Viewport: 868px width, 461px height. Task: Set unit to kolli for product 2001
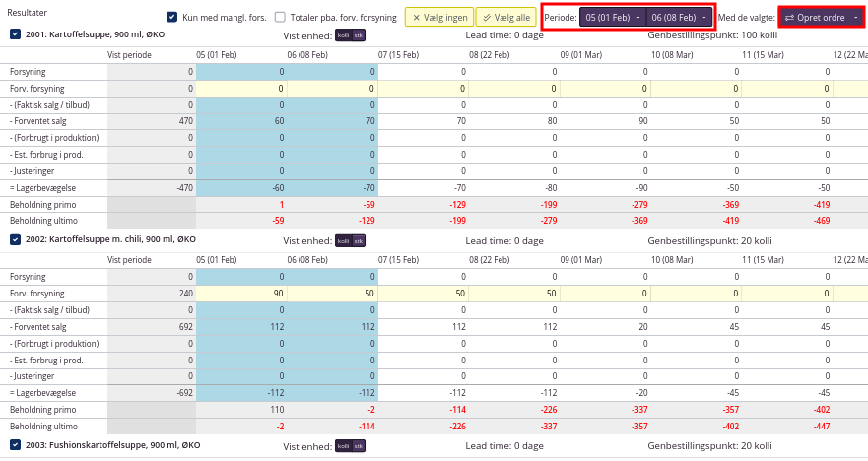click(x=343, y=34)
